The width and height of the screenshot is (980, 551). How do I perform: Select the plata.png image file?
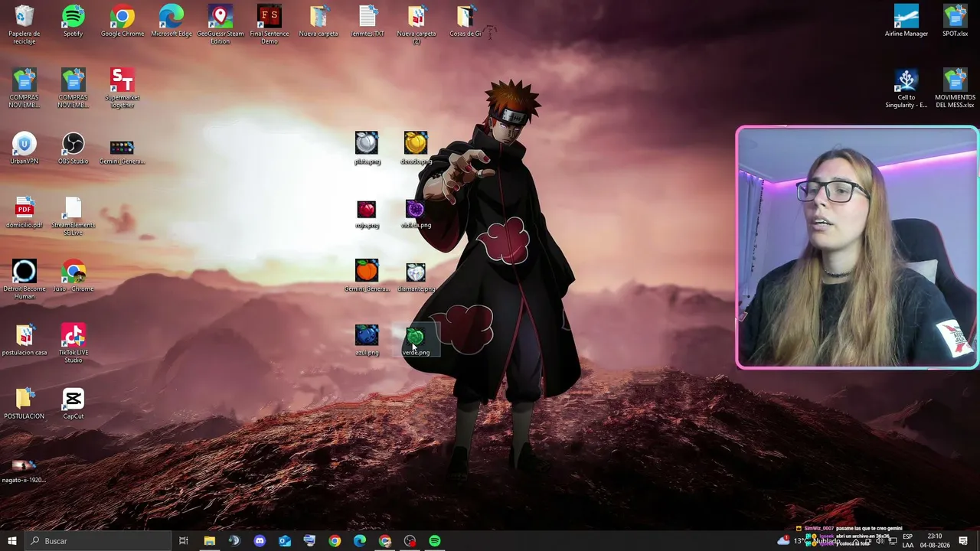pos(367,148)
